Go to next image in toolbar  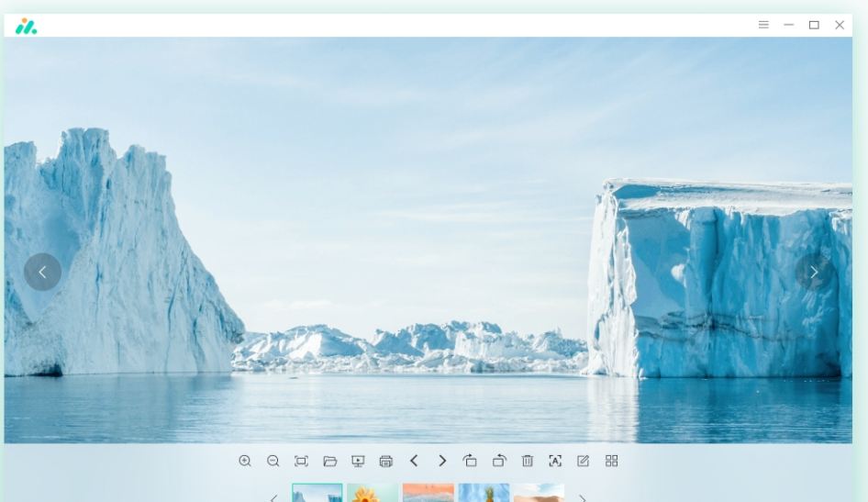442,461
